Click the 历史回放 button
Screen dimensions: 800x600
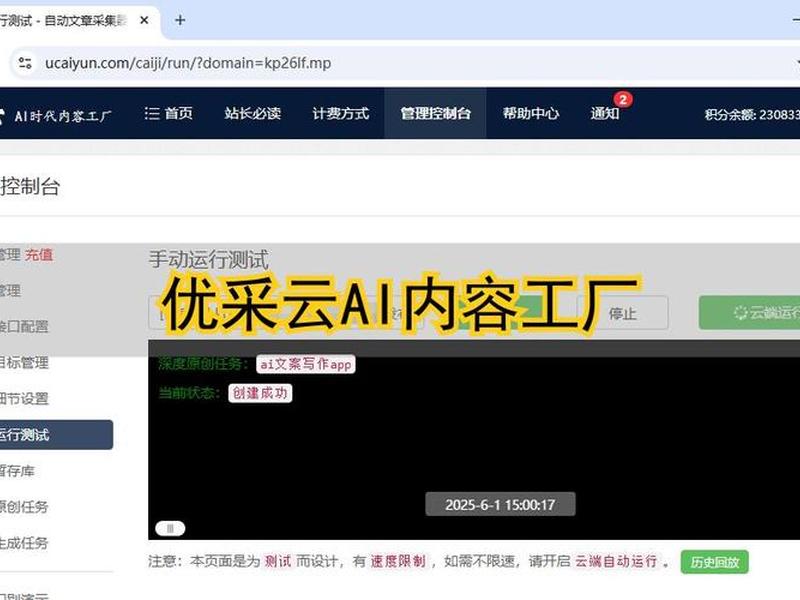pyautogui.click(x=714, y=562)
